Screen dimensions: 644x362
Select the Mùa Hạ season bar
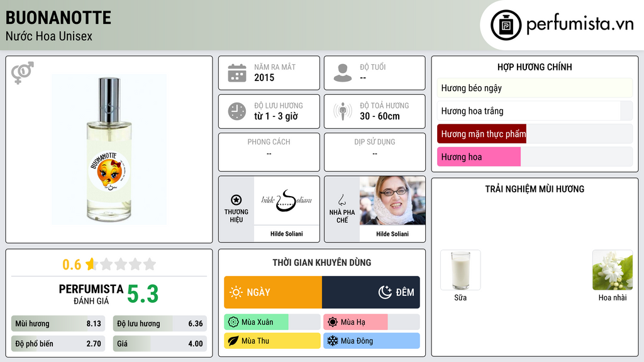coord(371,322)
